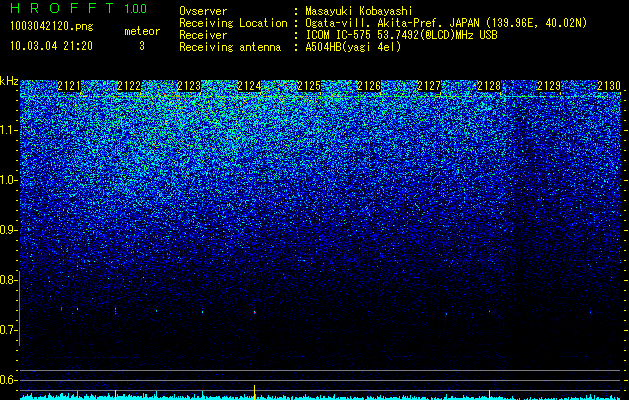This screenshot has width=629, height=400.
Task: Click the 2124 time marker
Action: point(249,86)
